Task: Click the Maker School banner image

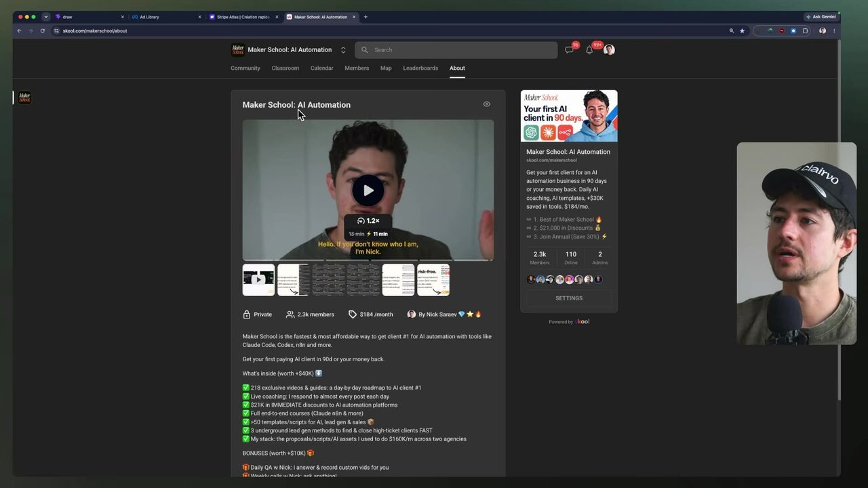Action: pos(569,116)
